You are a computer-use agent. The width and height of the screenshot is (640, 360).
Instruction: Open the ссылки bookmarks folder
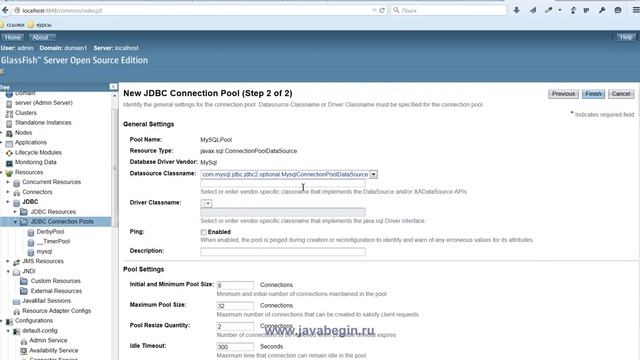pos(13,25)
